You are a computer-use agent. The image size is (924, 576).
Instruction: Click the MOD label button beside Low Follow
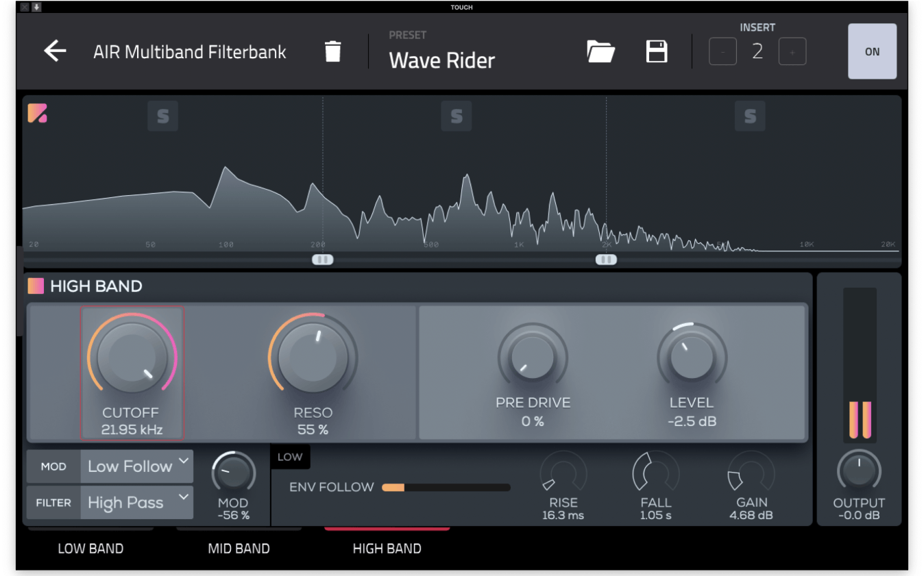(53, 466)
